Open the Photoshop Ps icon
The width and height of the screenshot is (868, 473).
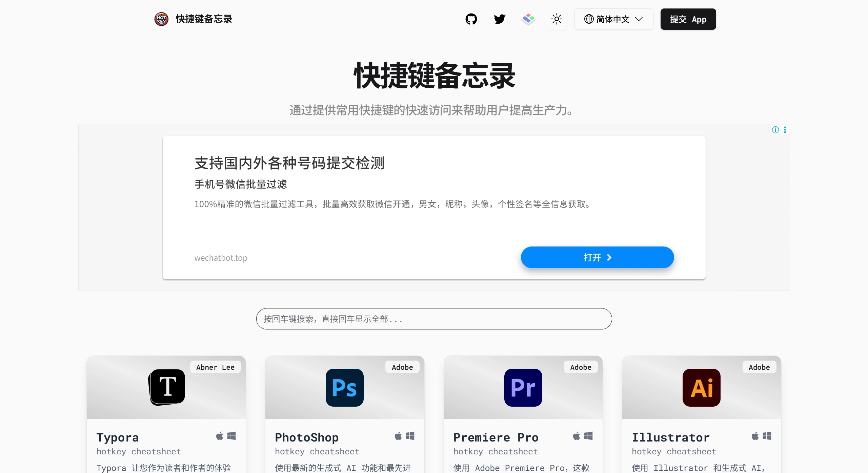tap(344, 387)
